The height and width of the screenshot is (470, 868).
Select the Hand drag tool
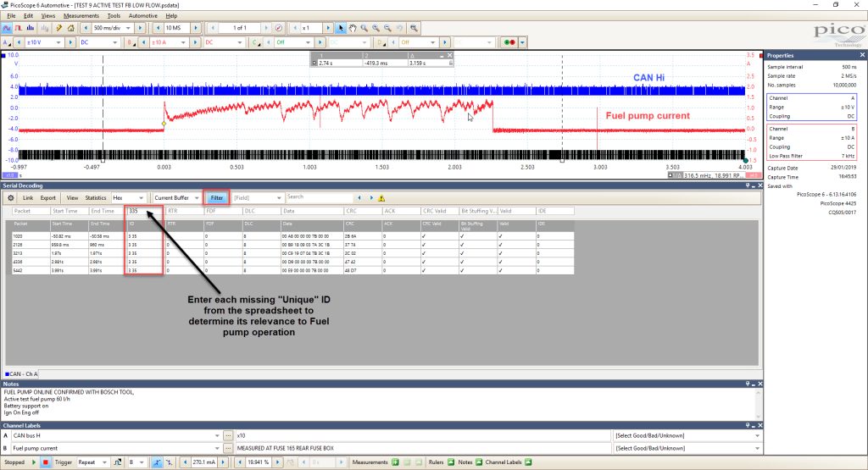coord(353,28)
